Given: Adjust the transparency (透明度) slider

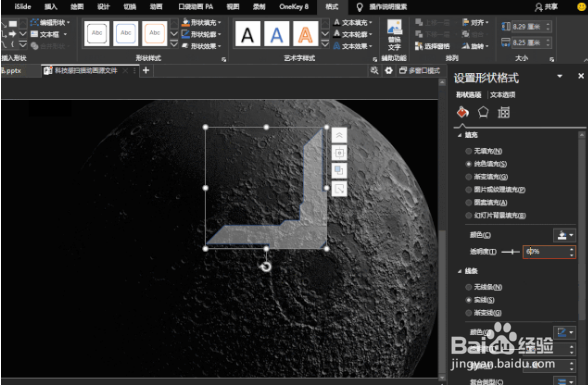Looking at the screenshot, I should (510, 252).
